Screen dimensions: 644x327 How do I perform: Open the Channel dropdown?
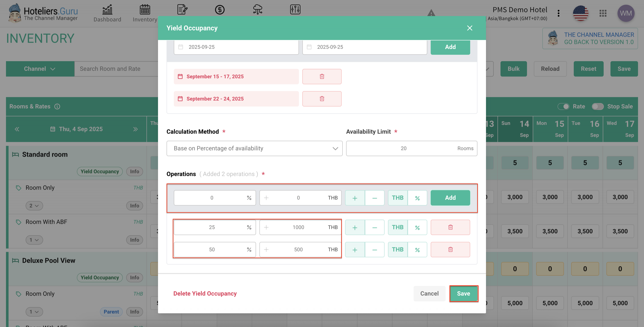point(40,69)
